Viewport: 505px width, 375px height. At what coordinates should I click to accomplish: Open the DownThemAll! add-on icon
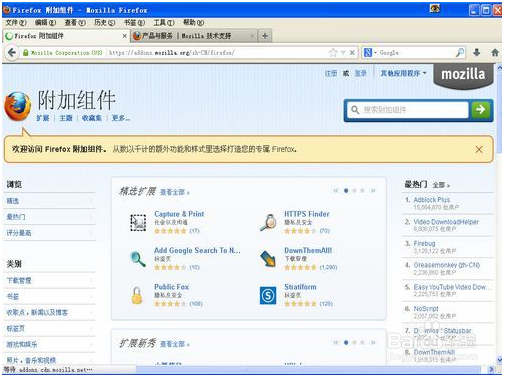[268, 259]
